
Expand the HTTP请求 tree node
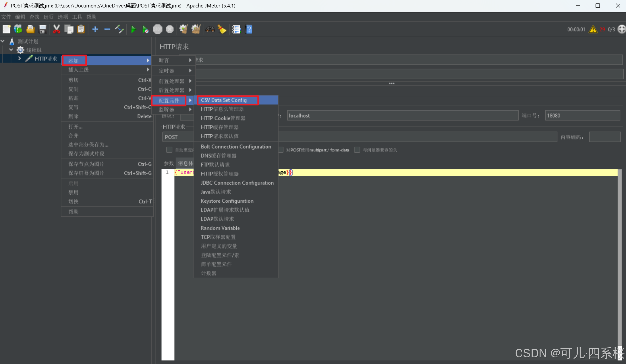coord(20,59)
